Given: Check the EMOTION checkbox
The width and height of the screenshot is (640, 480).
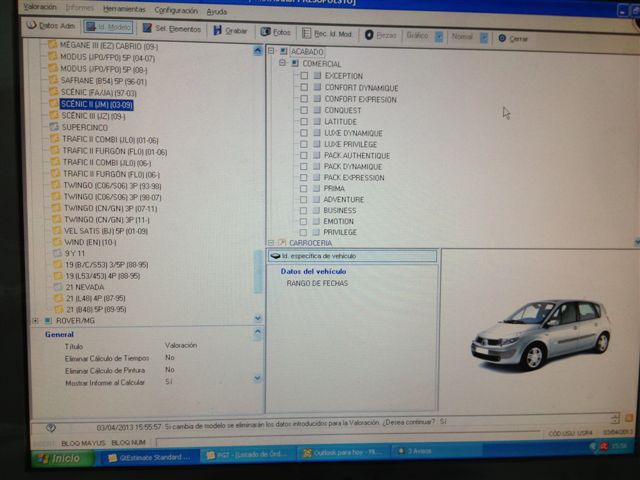Looking at the screenshot, I should tap(303, 221).
